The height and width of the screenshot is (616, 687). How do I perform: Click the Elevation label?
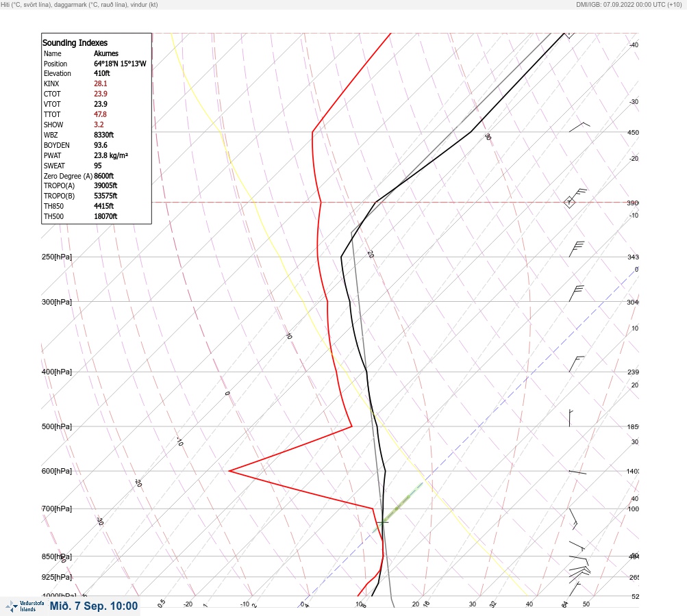tap(58, 73)
